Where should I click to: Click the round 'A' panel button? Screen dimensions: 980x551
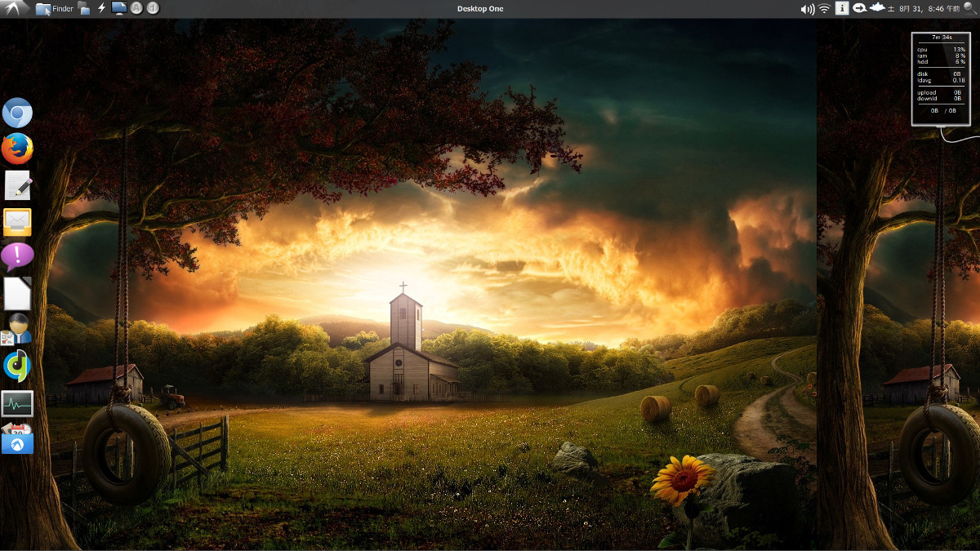136,8
